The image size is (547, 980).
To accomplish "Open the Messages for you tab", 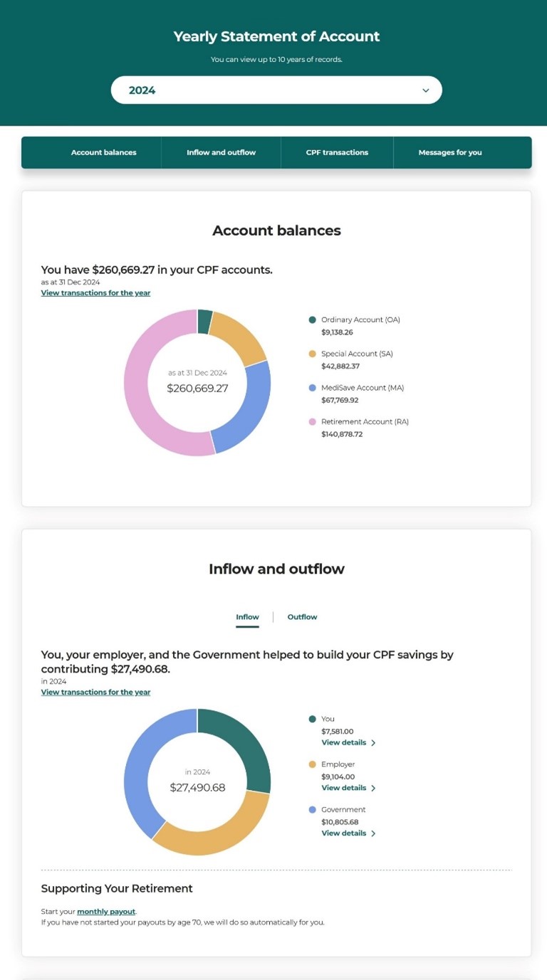I will 449,152.
